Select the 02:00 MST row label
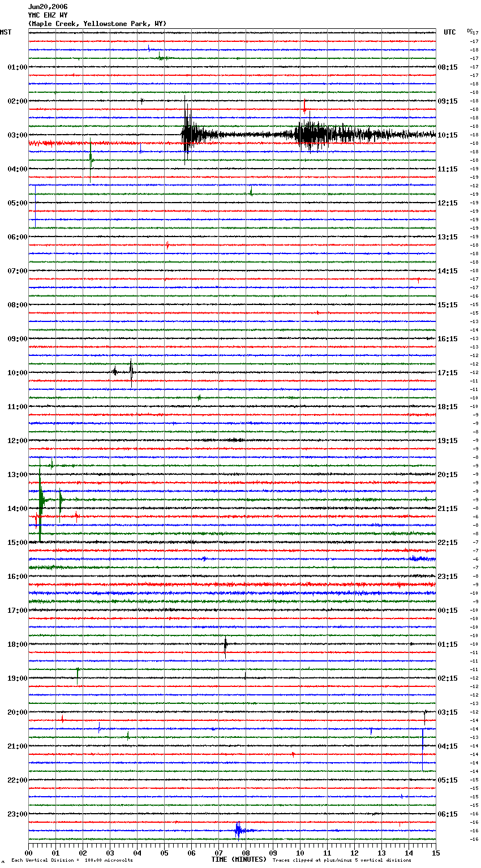This screenshot has width=481, height=868. 18,101
